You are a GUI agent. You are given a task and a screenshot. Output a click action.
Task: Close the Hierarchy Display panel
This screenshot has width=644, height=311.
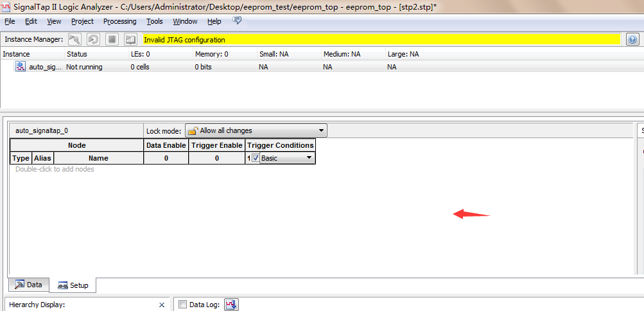pyautogui.click(x=162, y=305)
